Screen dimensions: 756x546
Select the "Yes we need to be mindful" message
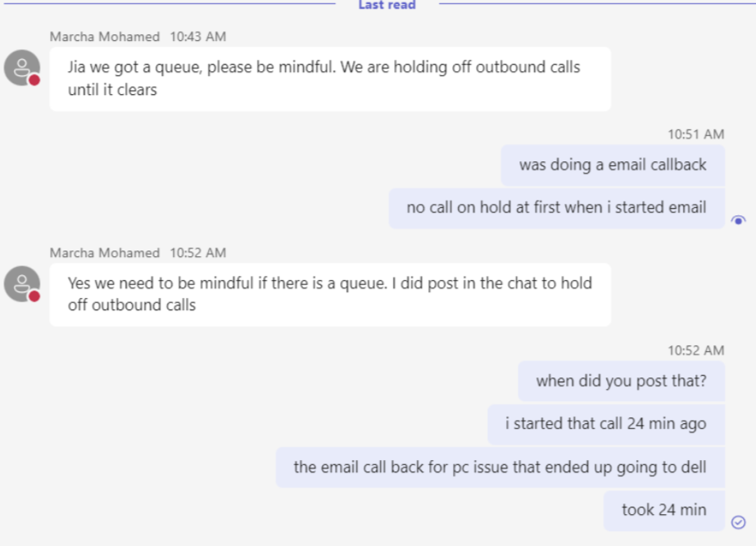(x=329, y=294)
